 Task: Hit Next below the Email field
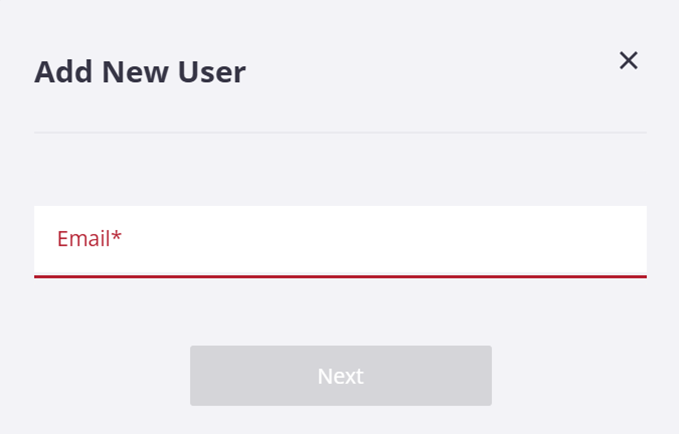point(340,376)
